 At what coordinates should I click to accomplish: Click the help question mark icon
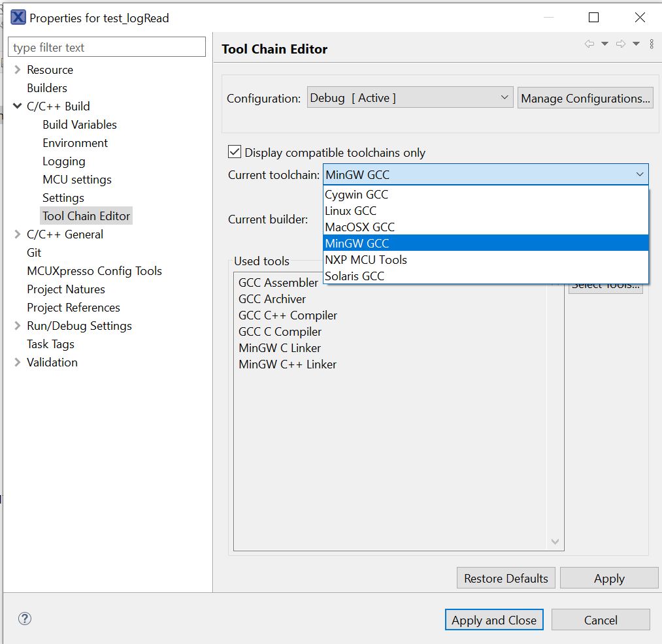tap(24, 618)
